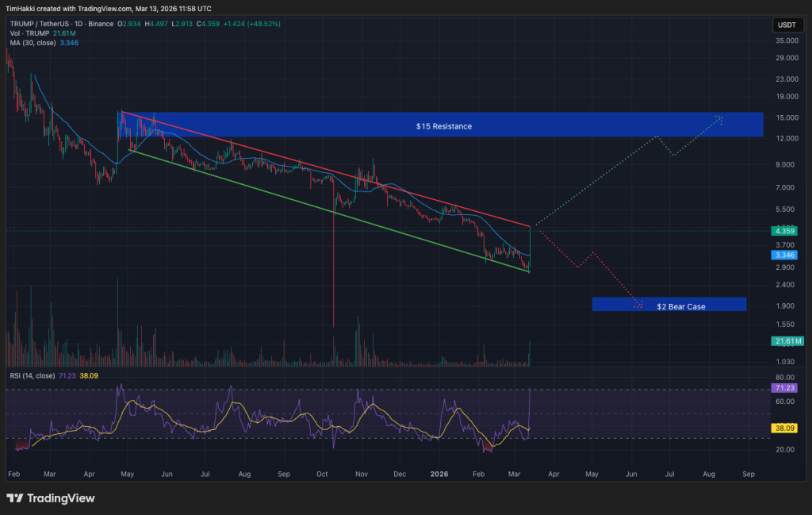Click the Oct marker on the time axis
This screenshot has width=812, height=515.
321,473
